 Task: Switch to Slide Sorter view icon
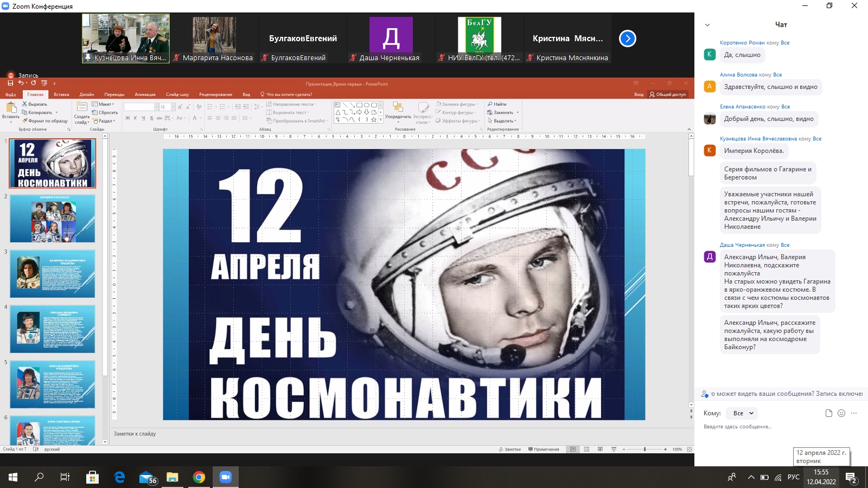586,449
